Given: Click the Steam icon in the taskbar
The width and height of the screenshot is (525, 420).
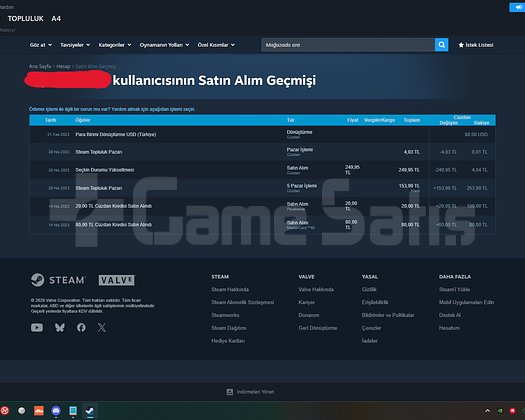Looking at the screenshot, I should pyautogui.click(x=89, y=411).
